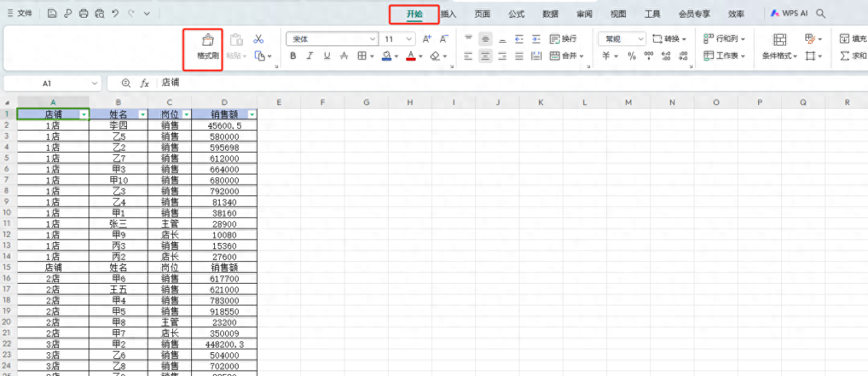This screenshot has height=376, width=868.
Task: Expand the Merge (合并) dropdown
Action: [x=582, y=56]
